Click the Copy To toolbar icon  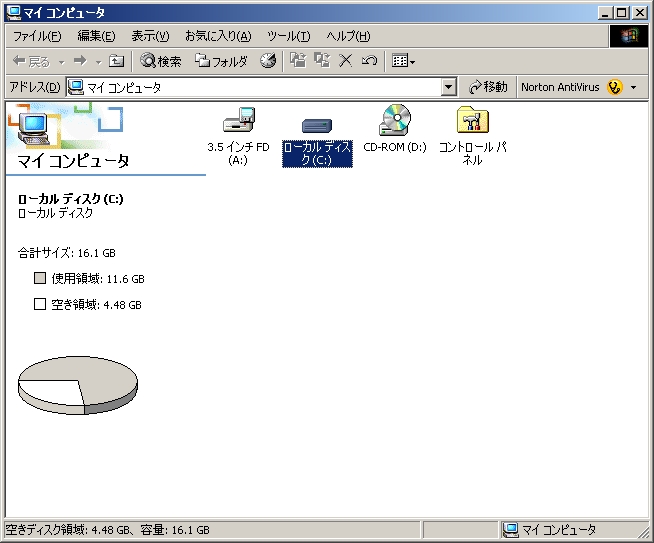(x=322, y=61)
